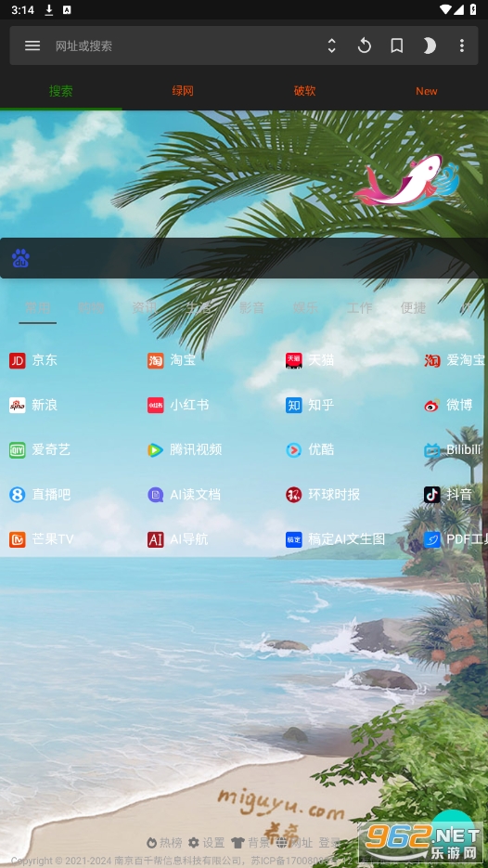Open the New tab

point(427,91)
